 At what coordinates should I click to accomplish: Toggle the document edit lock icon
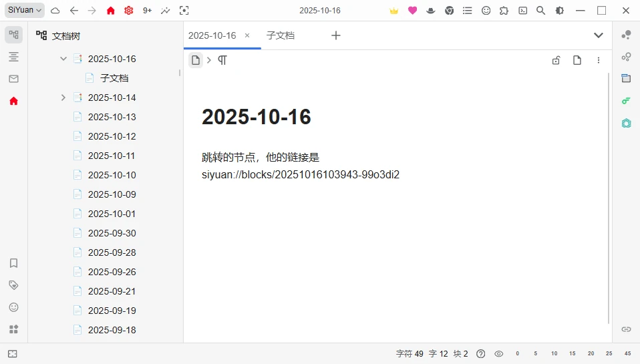(x=556, y=61)
